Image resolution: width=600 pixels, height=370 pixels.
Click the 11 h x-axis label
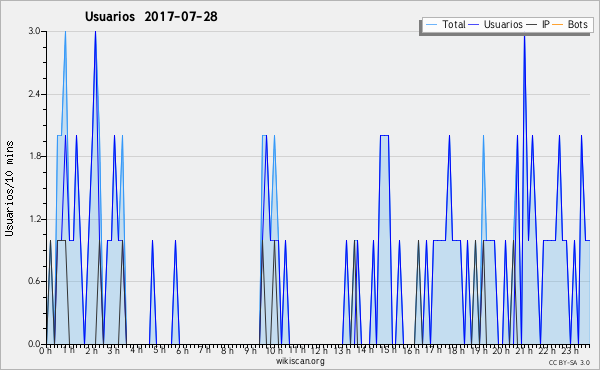(297, 350)
